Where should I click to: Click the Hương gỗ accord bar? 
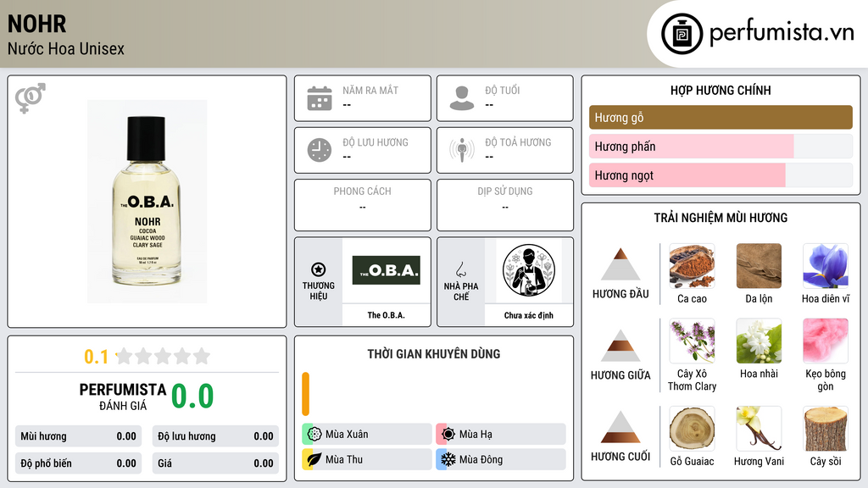(721, 117)
